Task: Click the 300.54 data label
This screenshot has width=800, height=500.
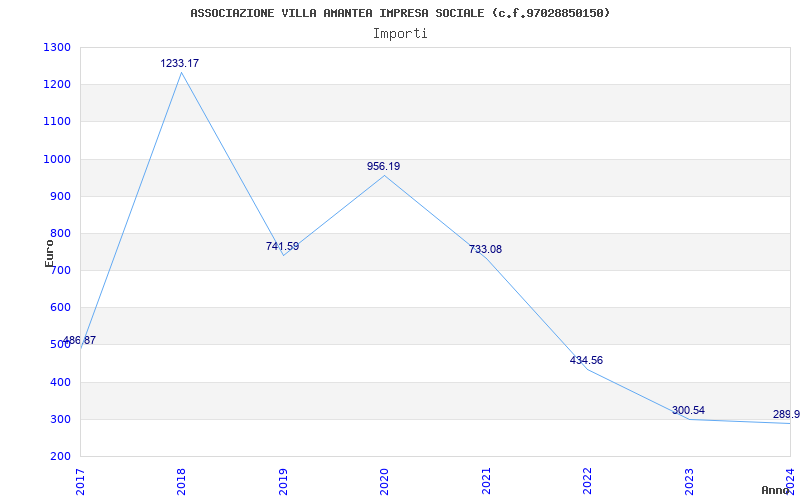Action: 688,410
